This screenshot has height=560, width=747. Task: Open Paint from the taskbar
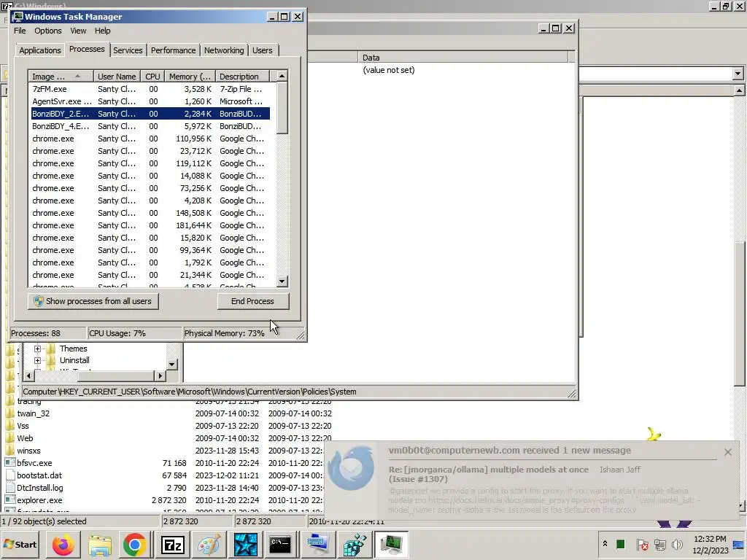click(x=209, y=545)
